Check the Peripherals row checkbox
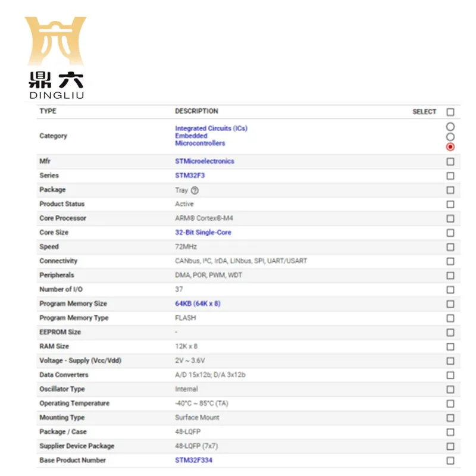Screen dimensions: 476x476 coord(450,275)
